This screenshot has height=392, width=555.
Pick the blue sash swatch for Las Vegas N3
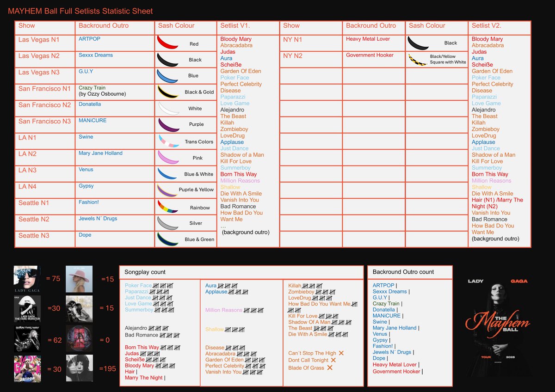coord(167,75)
